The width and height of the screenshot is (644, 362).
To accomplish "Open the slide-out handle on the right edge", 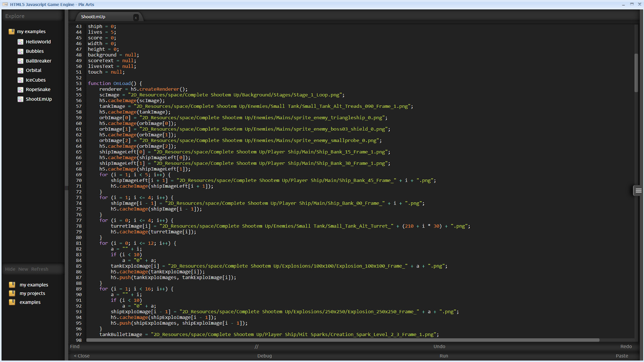I will (638, 190).
